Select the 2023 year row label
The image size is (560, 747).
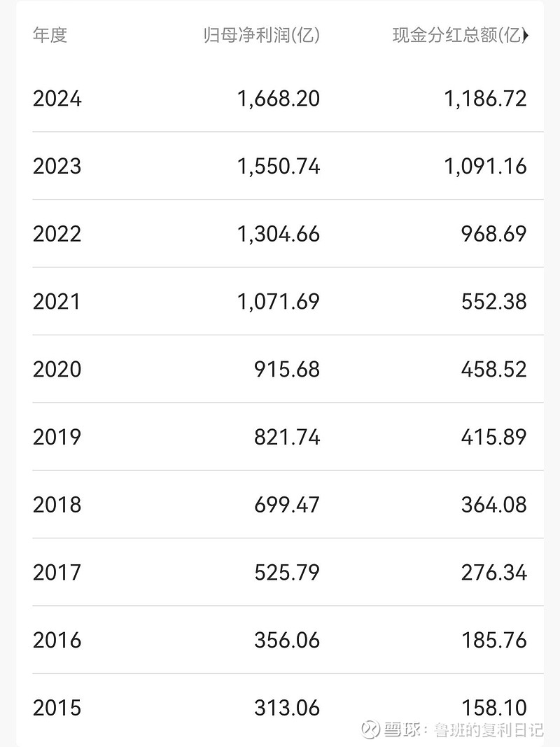click(x=57, y=167)
